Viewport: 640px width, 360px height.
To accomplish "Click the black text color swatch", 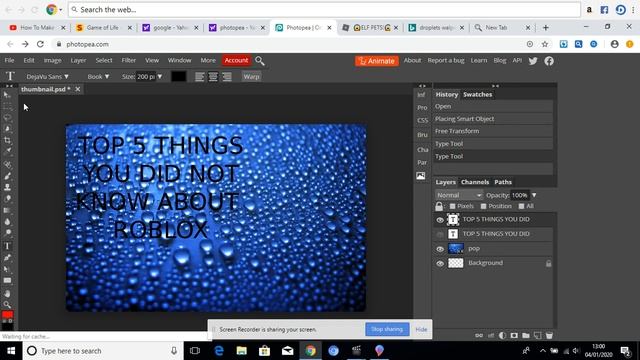I will pyautogui.click(x=178, y=76).
